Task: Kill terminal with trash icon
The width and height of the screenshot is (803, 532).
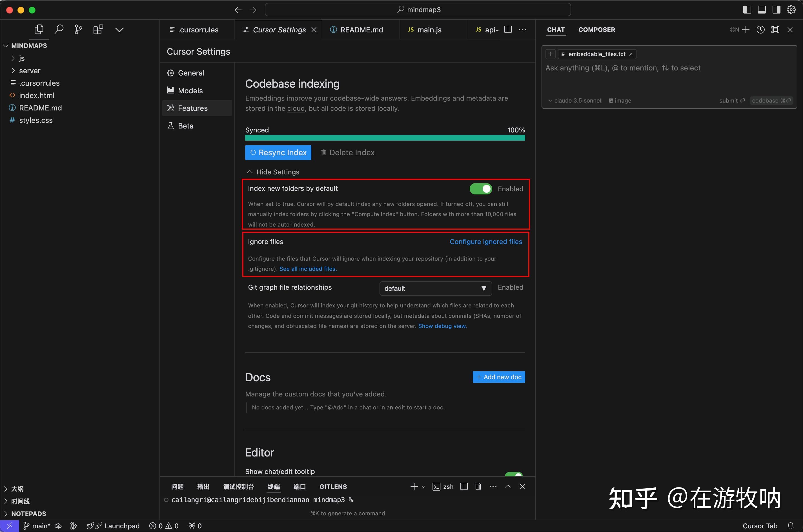Action: [478, 487]
